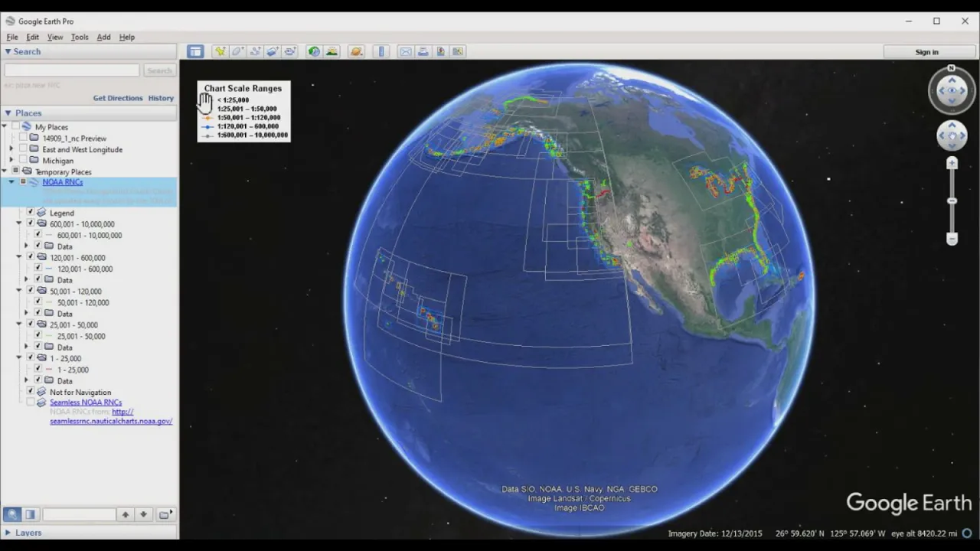Uncheck the 600,001 - 10,000,000 folder checkbox
980x551 pixels.
point(31,223)
